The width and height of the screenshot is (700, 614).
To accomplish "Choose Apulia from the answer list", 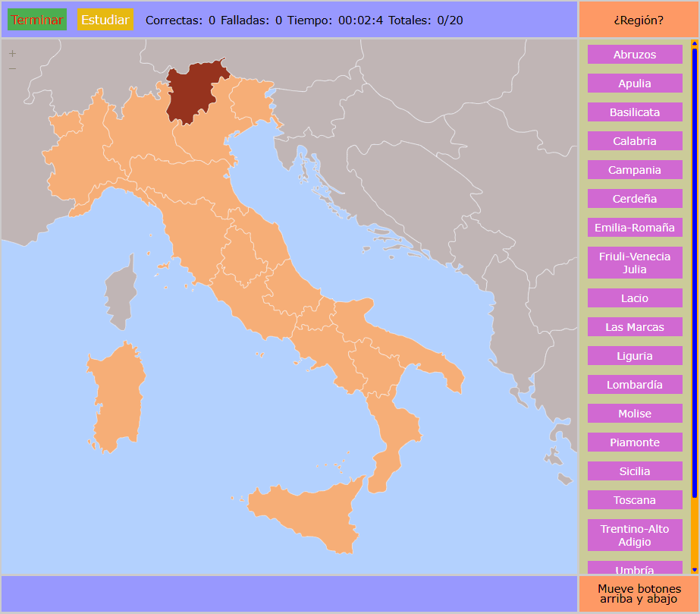I will 635,83.
